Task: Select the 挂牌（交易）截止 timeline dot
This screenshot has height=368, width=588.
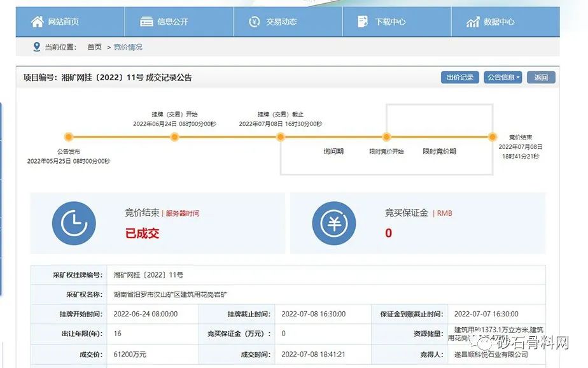Action: tap(281, 137)
